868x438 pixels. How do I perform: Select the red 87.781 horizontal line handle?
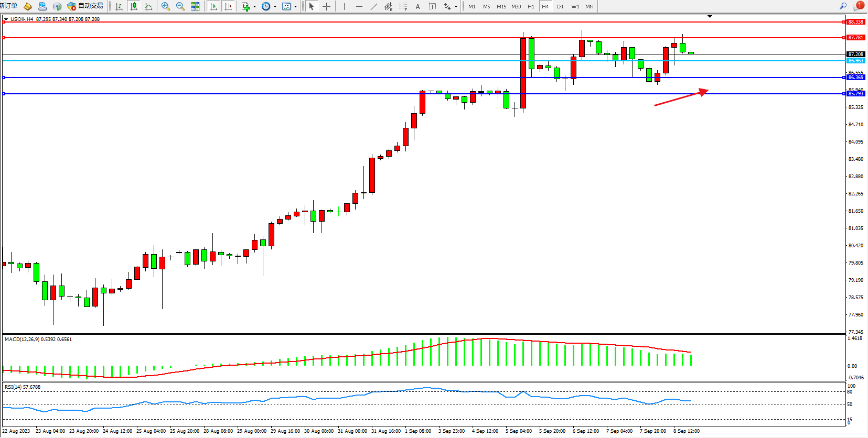(x=4, y=38)
